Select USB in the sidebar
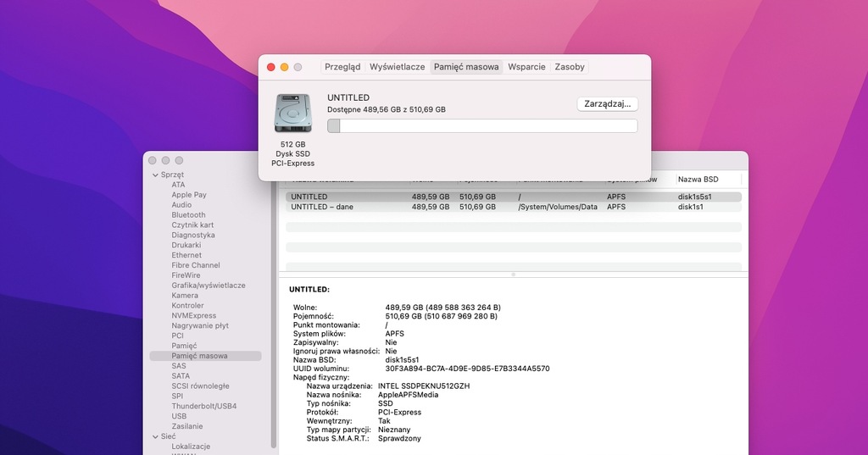868x455 pixels. click(x=179, y=416)
